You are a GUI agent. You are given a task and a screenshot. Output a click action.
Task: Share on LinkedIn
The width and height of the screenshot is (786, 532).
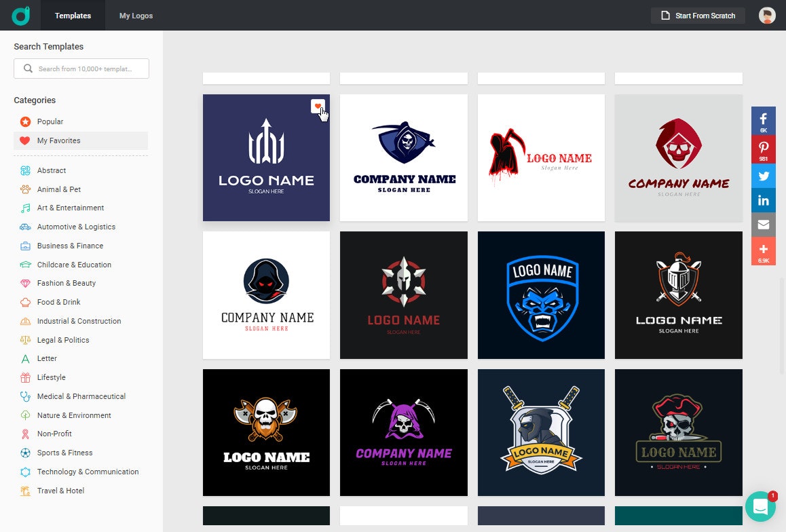pos(764,200)
